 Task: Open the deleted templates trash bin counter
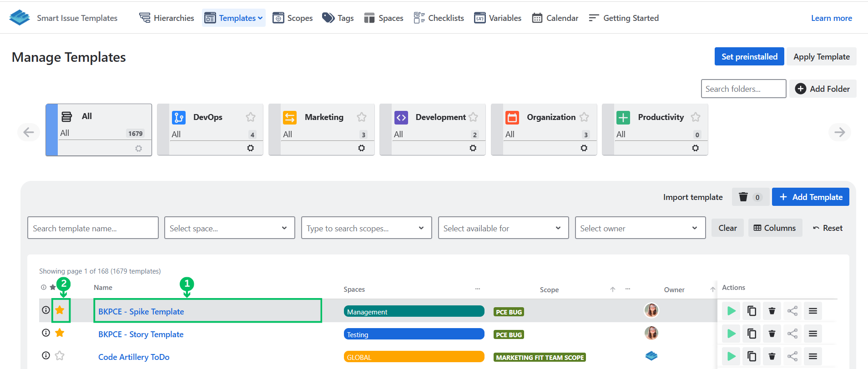click(751, 197)
